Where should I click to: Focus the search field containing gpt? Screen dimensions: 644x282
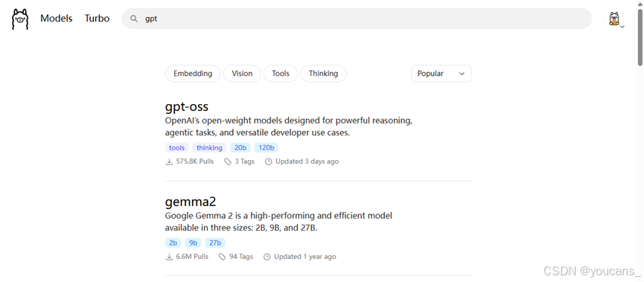coord(357,19)
